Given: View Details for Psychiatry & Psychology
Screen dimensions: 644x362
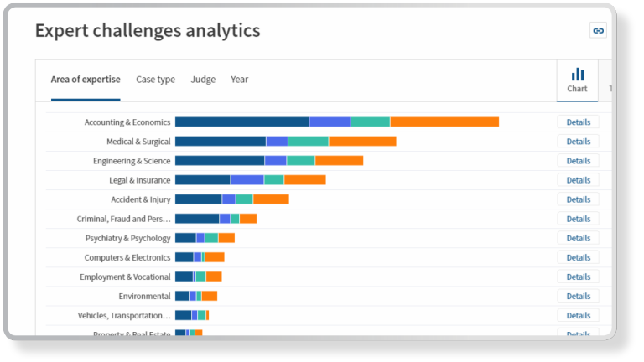Looking at the screenshot, I should [578, 238].
